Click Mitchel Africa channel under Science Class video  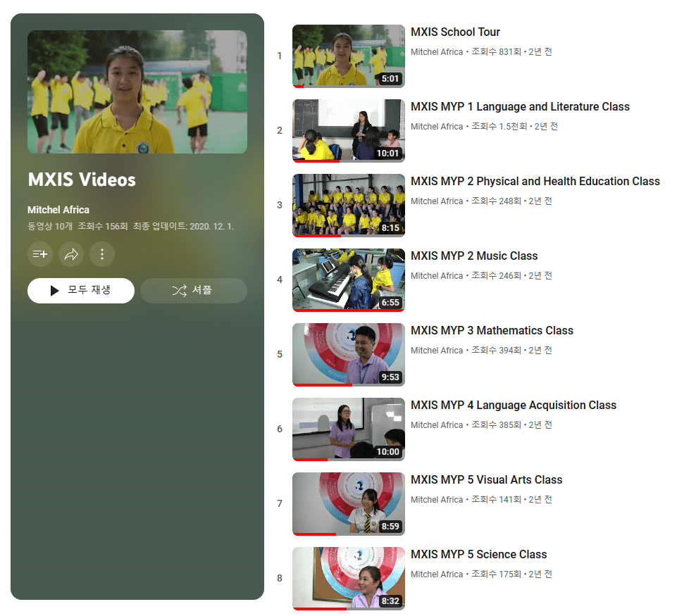click(437, 574)
